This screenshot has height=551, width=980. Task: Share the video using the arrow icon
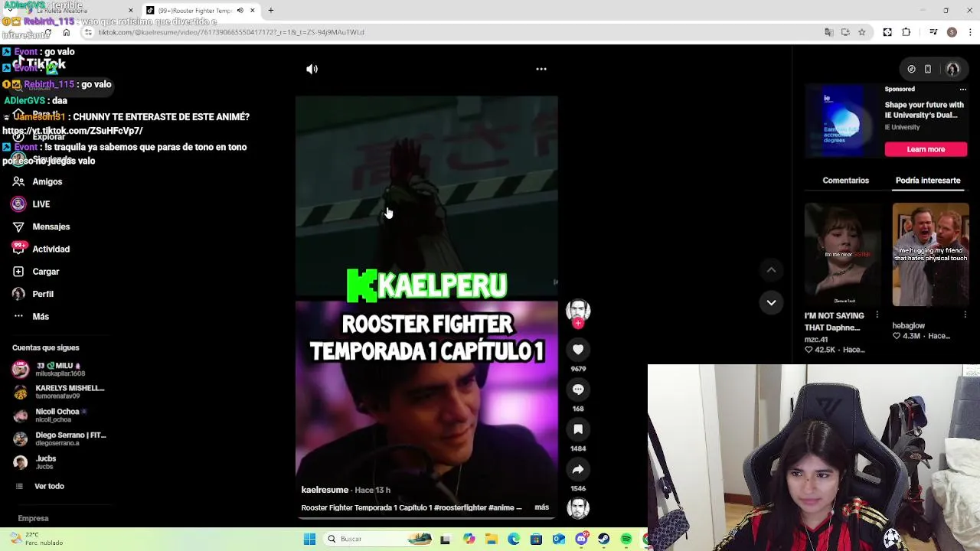pyautogui.click(x=578, y=469)
